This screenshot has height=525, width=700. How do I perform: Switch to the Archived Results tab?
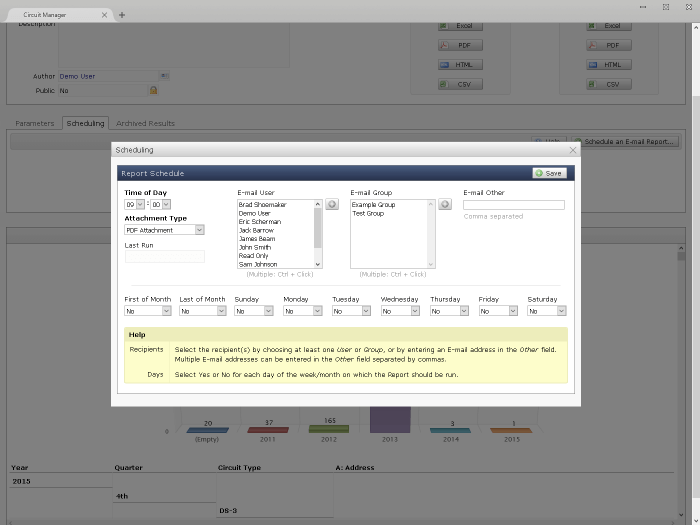144,124
